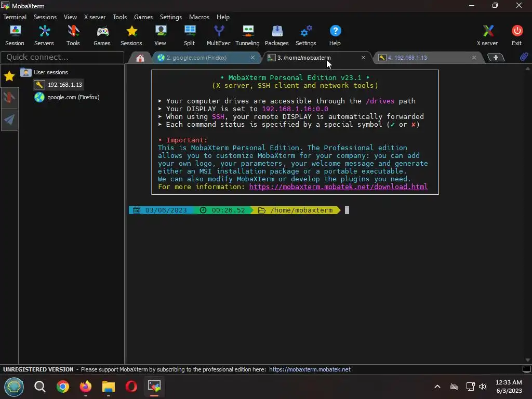Click the /home/mobaxterm prompt path segment
This screenshot has height=399, width=532.
click(295, 210)
